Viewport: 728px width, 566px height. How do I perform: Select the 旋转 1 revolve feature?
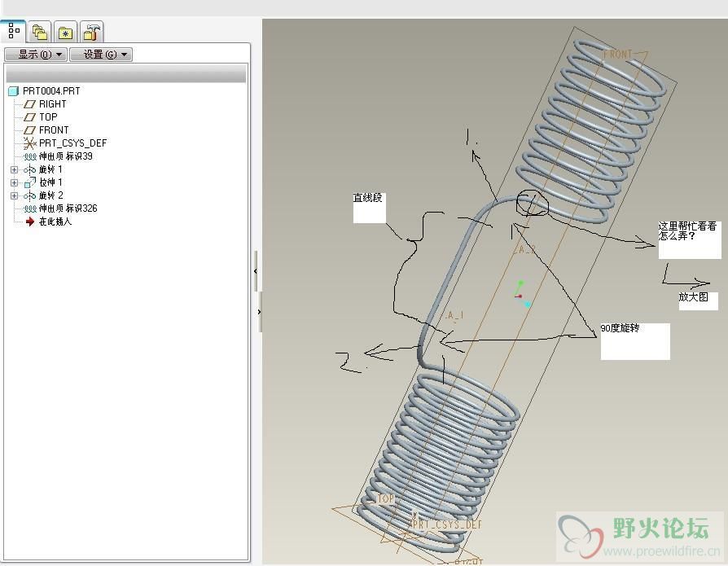[x=43, y=169]
